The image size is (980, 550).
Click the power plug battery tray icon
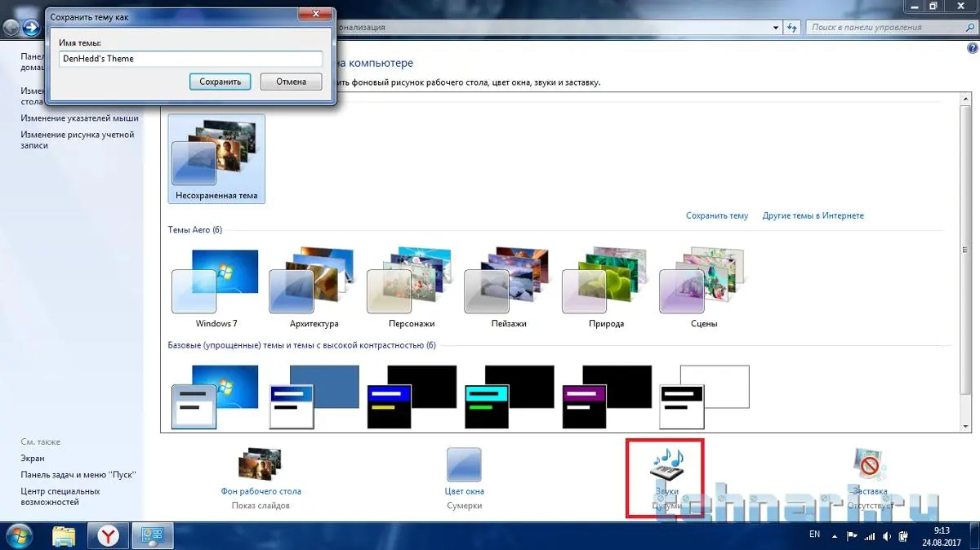(905, 536)
